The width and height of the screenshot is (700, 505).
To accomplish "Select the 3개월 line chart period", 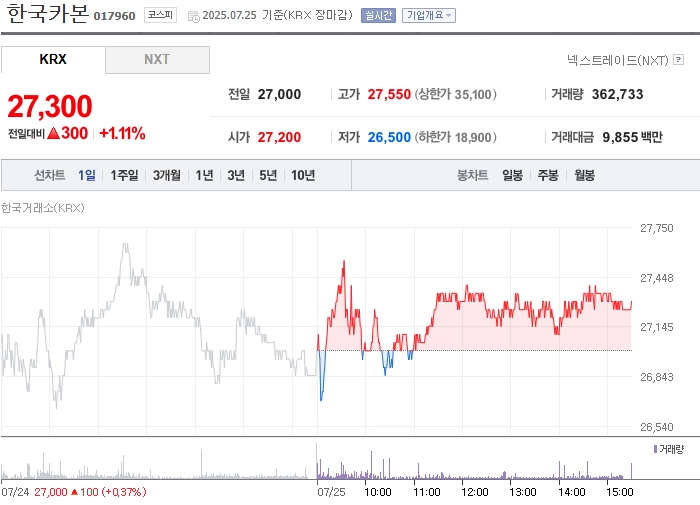I will [167, 175].
